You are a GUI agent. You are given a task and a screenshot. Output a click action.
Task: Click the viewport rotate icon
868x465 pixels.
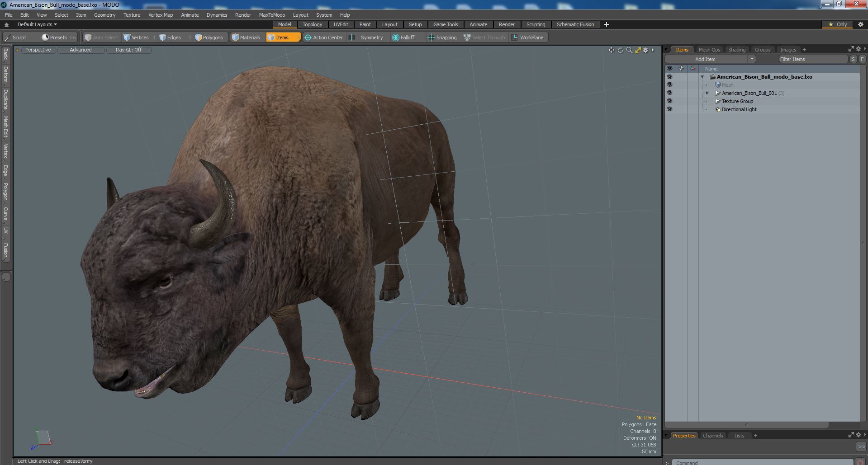tap(620, 50)
